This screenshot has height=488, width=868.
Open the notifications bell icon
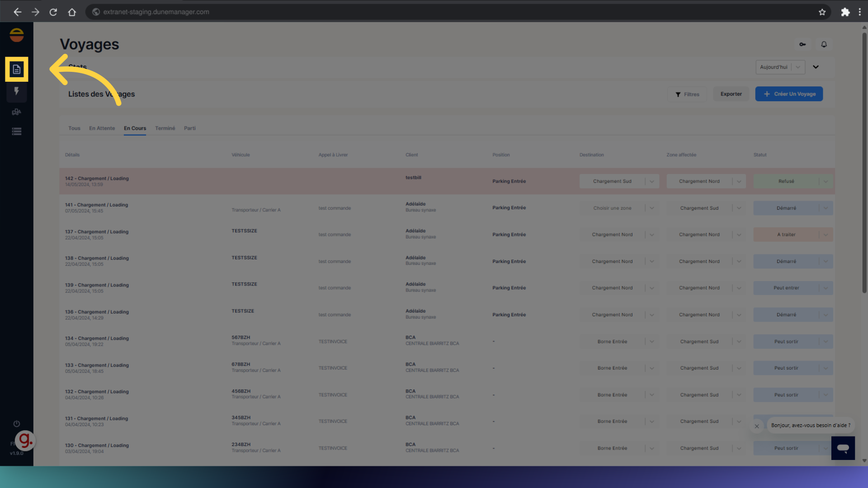pyautogui.click(x=824, y=44)
